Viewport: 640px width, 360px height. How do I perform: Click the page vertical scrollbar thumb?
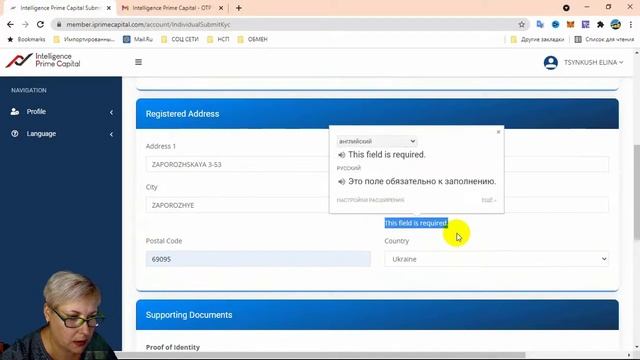click(637, 192)
